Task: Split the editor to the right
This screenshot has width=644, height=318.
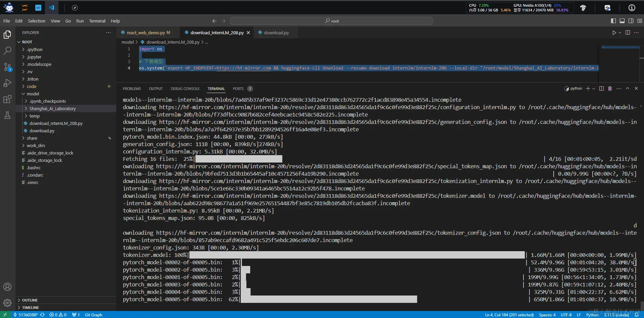Action: point(628,33)
